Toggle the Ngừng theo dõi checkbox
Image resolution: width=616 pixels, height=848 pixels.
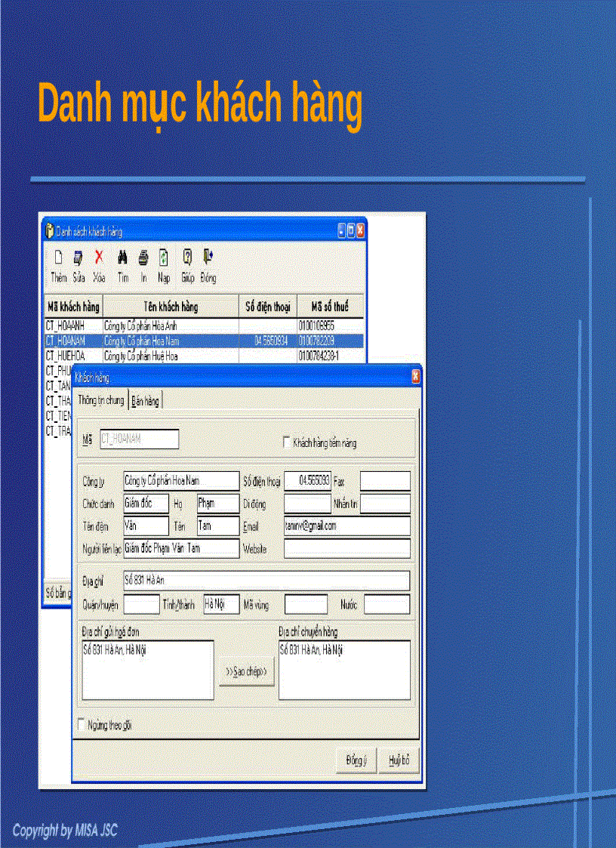tap(80, 723)
